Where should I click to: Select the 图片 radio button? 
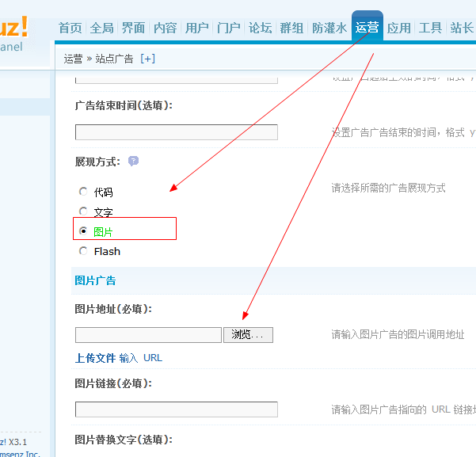coord(83,231)
